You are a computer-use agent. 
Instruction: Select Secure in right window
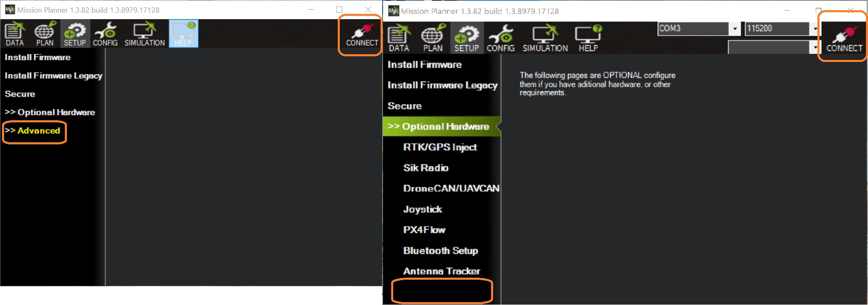(x=404, y=106)
